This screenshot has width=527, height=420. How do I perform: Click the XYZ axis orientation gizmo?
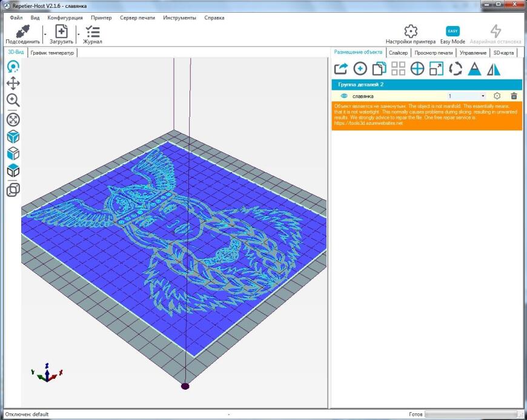click(47, 373)
